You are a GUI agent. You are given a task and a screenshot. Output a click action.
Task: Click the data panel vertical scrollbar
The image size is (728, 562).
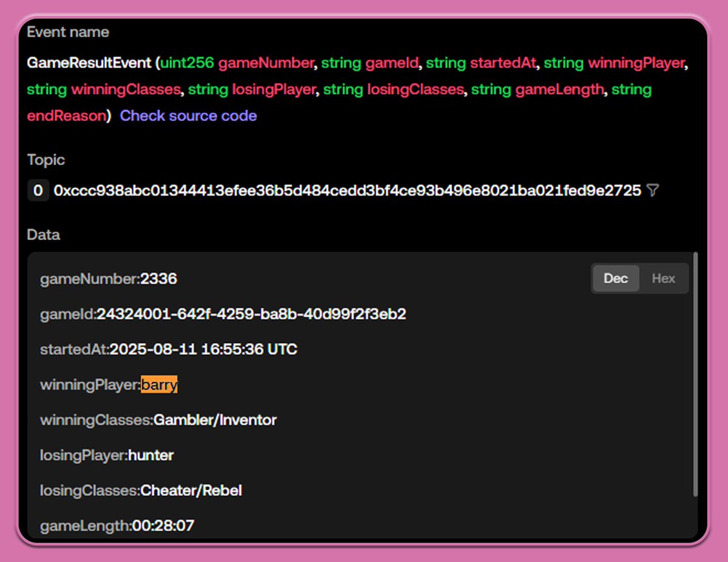pyautogui.click(x=696, y=376)
